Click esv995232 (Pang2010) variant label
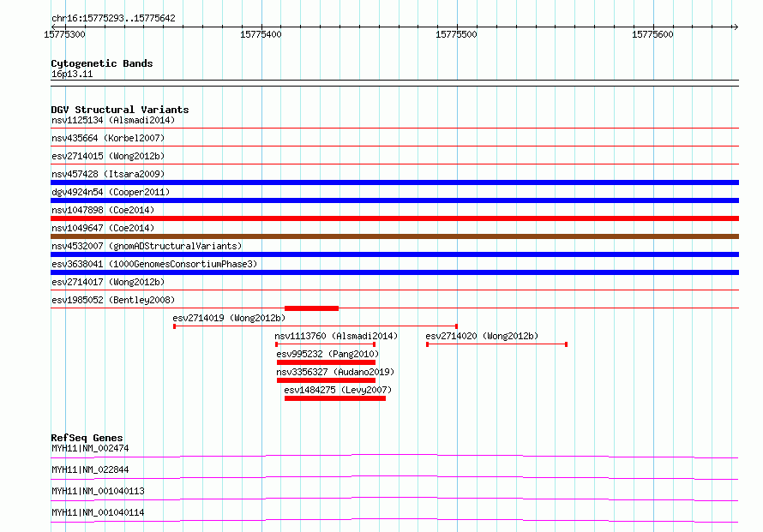This screenshot has height=532, width=763. 327,354
